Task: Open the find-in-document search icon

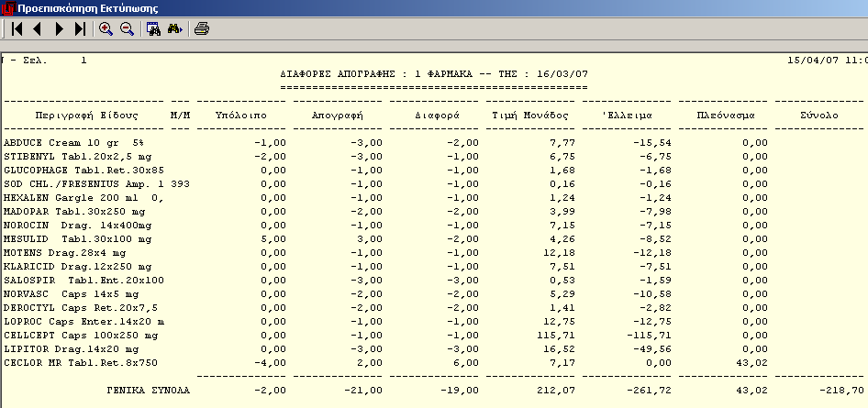Action: click(153, 29)
